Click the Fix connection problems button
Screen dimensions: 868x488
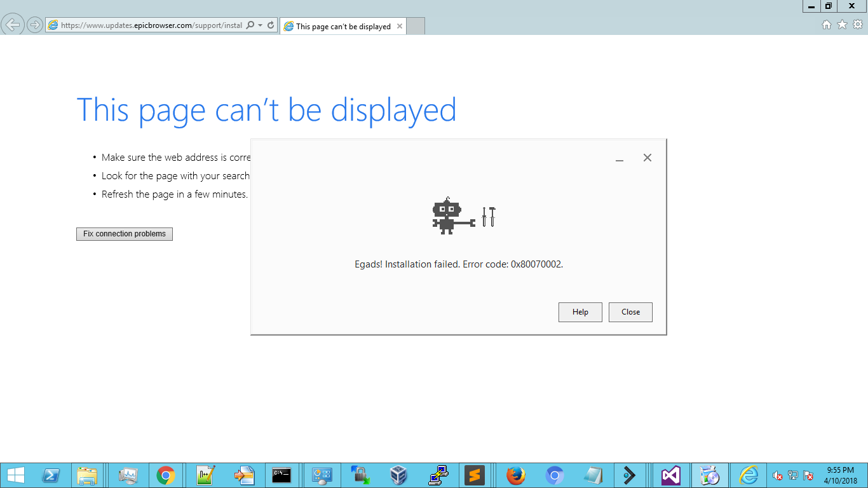[x=124, y=234]
